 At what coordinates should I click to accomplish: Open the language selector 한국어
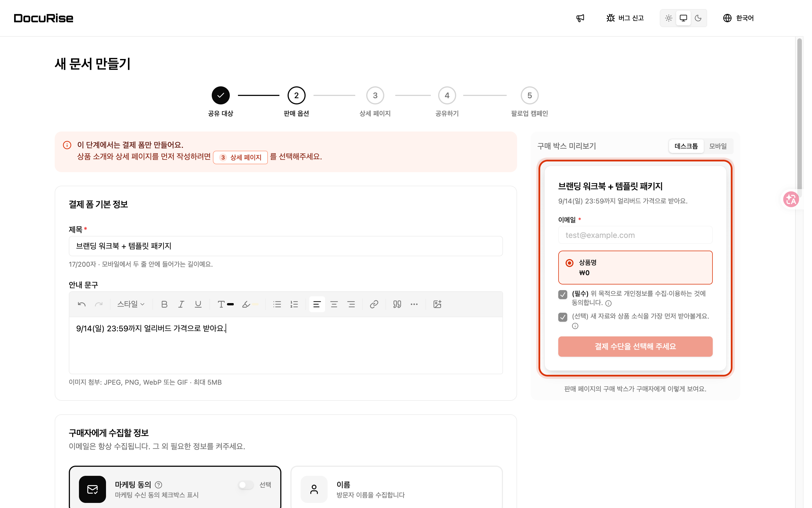[x=738, y=18]
